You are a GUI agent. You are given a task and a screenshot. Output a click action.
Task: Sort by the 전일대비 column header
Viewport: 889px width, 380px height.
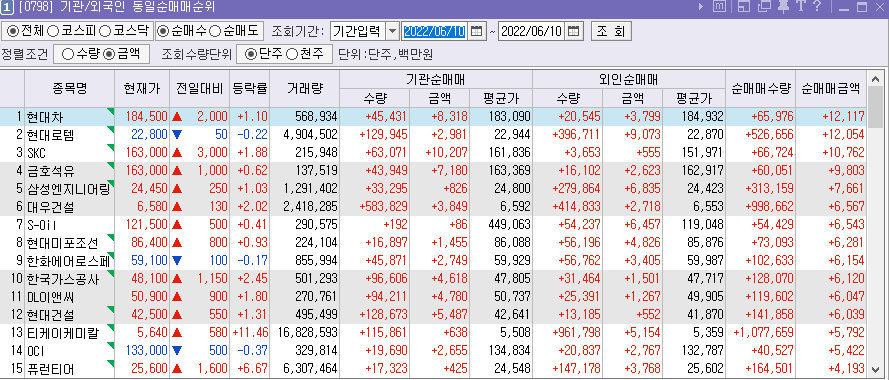pos(200,88)
